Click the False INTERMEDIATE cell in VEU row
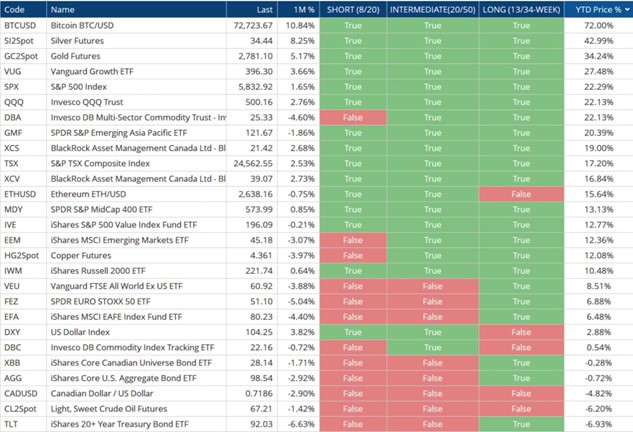This screenshot has height=432, width=633. pos(432,286)
